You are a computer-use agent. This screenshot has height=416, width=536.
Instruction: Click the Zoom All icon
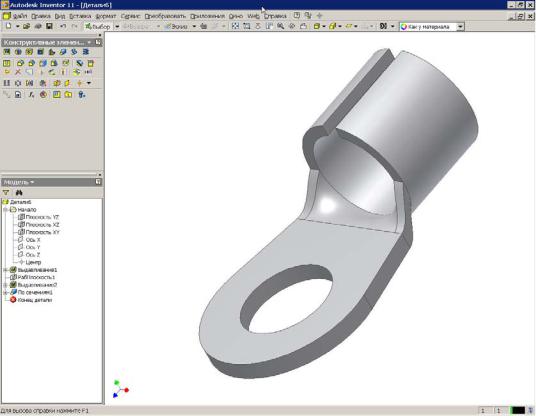(235, 26)
